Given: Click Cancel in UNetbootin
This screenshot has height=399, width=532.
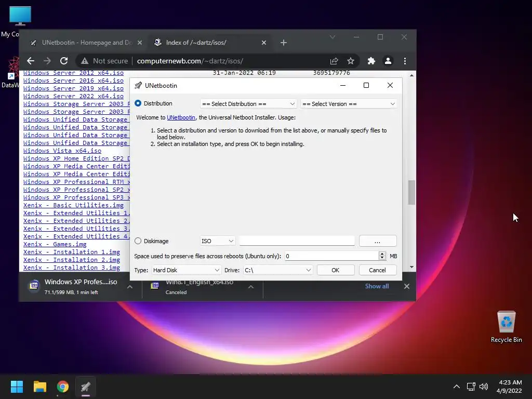Looking at the screenshot, I should (x=378, y=270).
